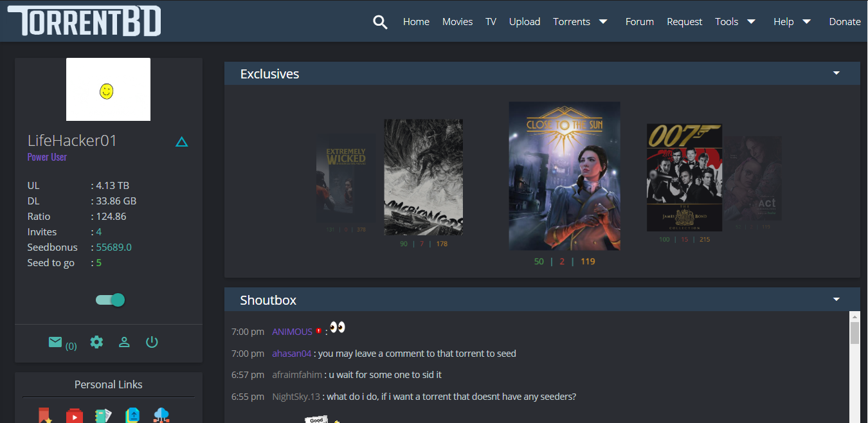This screenshot has height=423, width=868.
Task: Click the DL value 33.86 GB
Action: coord(116,201)
